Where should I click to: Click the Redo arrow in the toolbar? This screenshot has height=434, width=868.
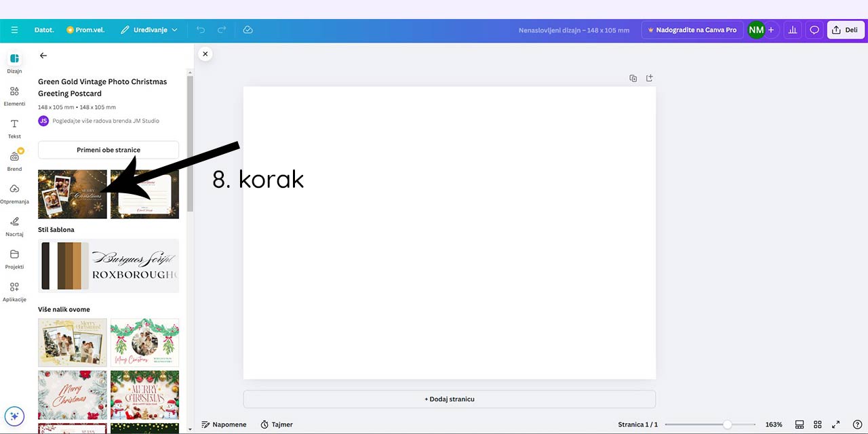click(x=223, y=30)
